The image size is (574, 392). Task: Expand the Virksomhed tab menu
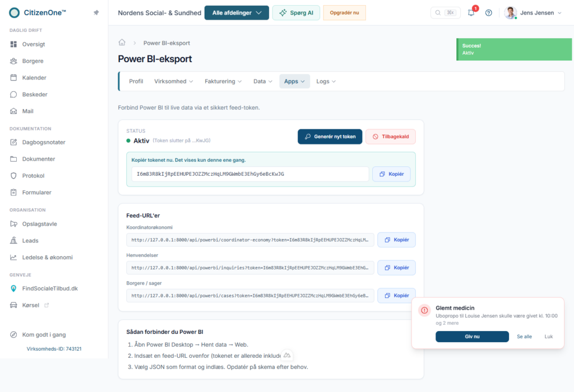[174, 81]
